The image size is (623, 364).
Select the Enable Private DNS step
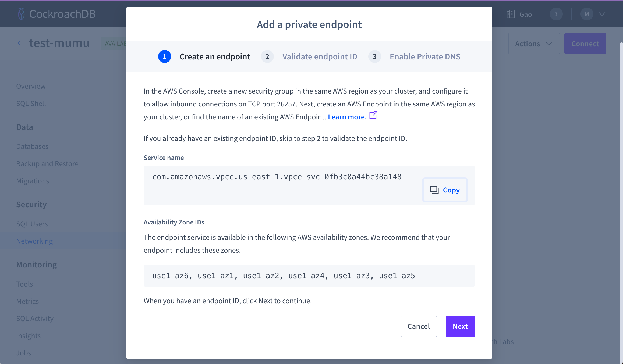click(425, 56)
